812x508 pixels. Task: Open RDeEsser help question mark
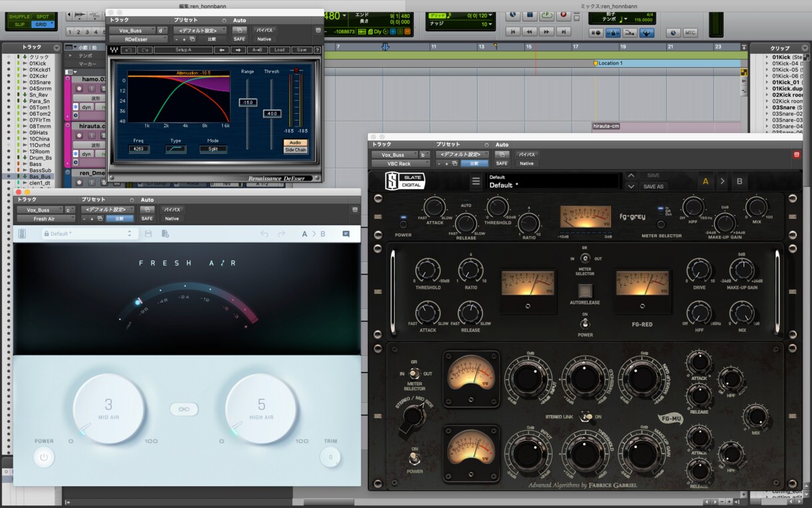(x=317, y=50)
